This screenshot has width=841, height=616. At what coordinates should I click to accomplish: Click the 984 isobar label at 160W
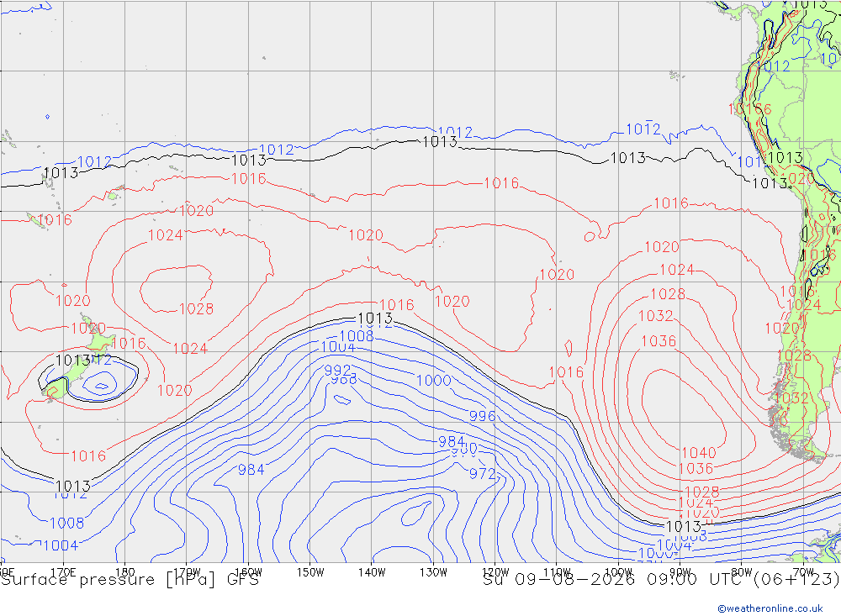[251, 470]
